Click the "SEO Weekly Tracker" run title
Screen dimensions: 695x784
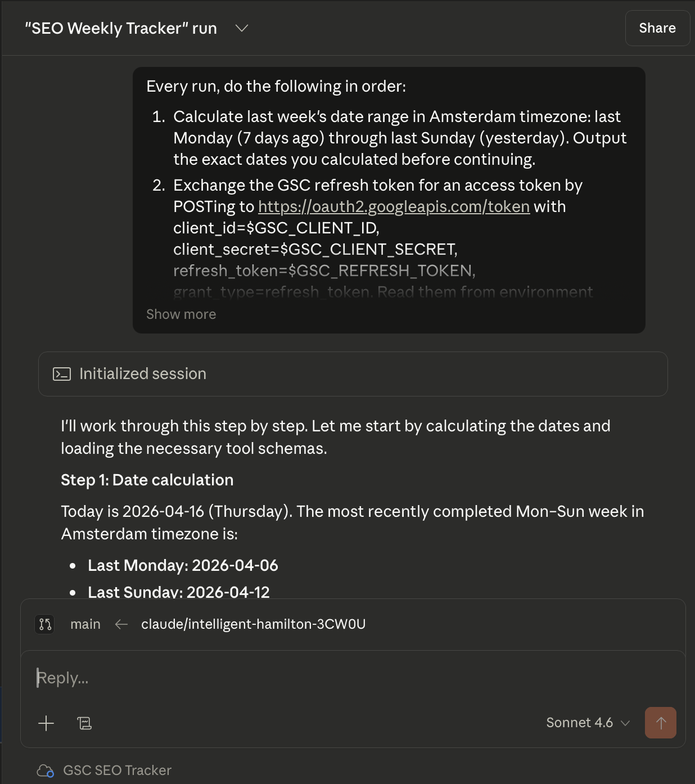click(x=121, y=28)
